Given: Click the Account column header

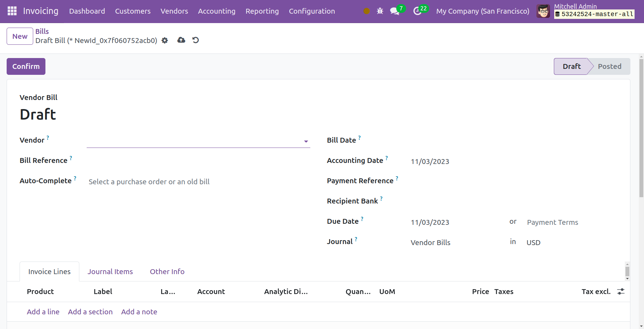Looking at the screenshot, I should click(211, 292).
